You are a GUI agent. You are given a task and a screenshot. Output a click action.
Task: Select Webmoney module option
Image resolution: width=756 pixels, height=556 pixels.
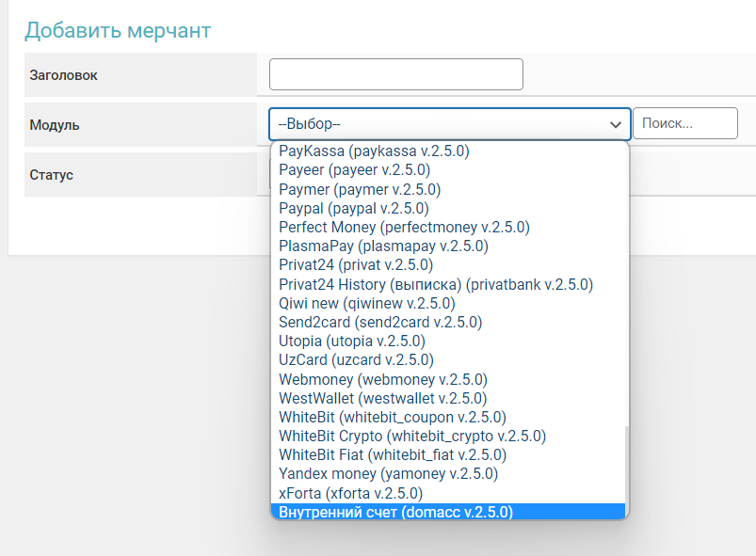(x=383, y=379)
